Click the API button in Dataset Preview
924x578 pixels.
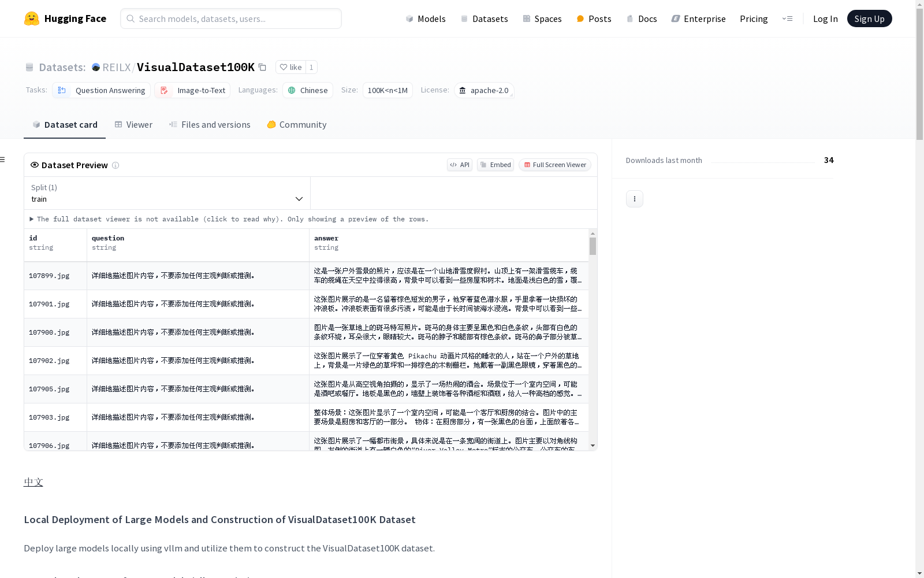tap(460, 165)
